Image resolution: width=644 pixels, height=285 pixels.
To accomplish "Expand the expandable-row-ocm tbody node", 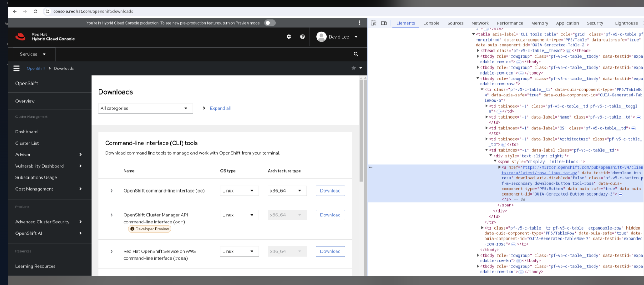I will 478,68.
